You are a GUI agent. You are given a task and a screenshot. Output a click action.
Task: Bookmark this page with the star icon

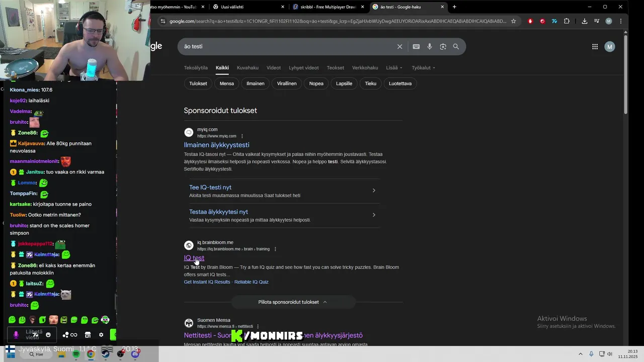coord(513,21)
